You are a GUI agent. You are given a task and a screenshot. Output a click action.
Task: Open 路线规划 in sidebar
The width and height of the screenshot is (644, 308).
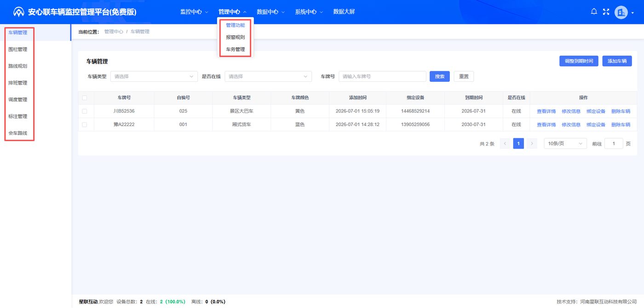coord(35,66)
